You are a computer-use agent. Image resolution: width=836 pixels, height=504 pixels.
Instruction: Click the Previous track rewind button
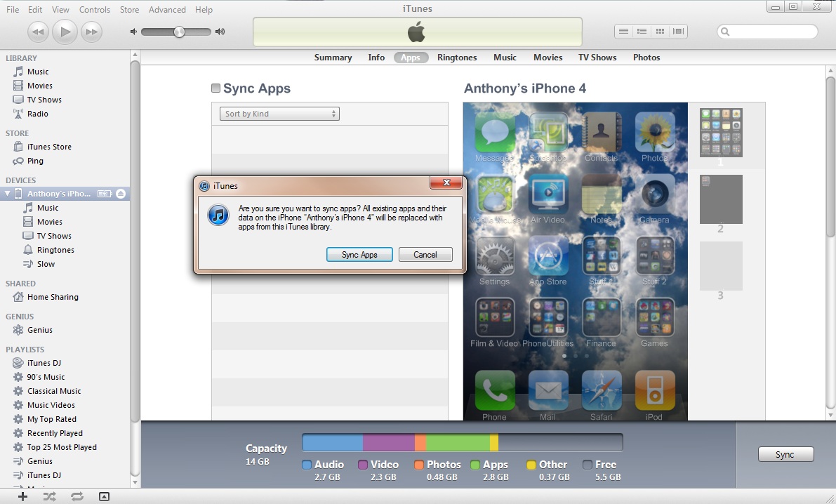[x=38, y=32]
